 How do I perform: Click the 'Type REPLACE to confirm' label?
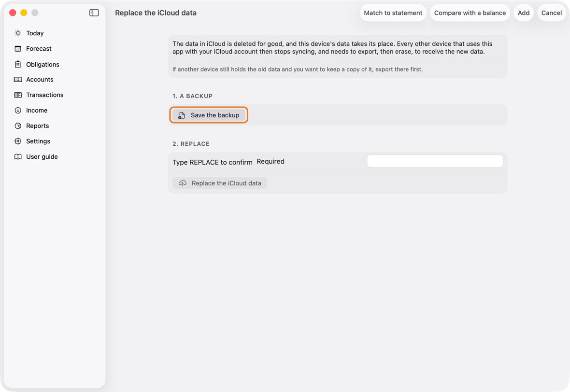coord(212,162)
